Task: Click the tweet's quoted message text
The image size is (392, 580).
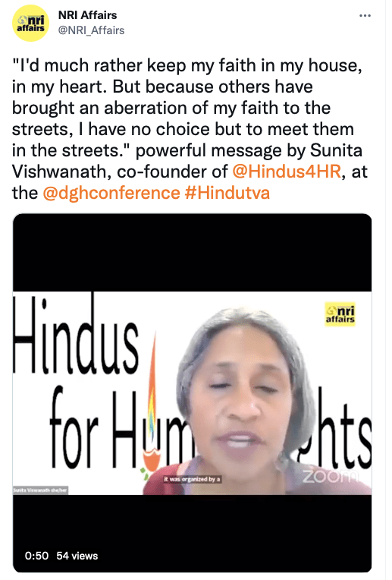Action: pos(187,108)
